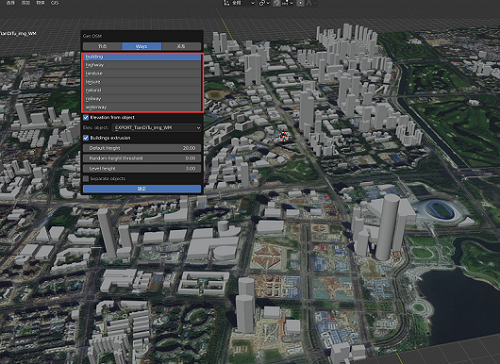This screenshot has height=364, width=500.
Task: Open the snapping options dropdown
Action: 288,3
